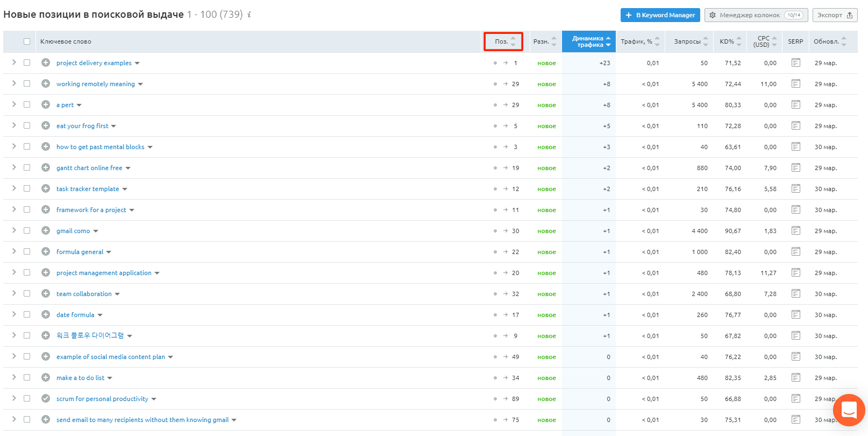Tick the checkbox for 'working remotely meaning'
The height and width of the screenshot is (436, 868).
(x=27, y=84)
